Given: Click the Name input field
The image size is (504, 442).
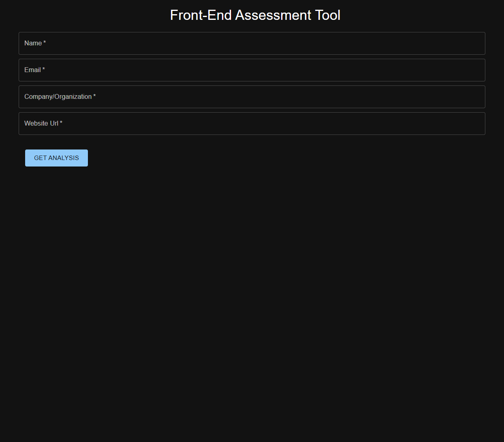Looking at the screenshot, I should click(251, 43).
